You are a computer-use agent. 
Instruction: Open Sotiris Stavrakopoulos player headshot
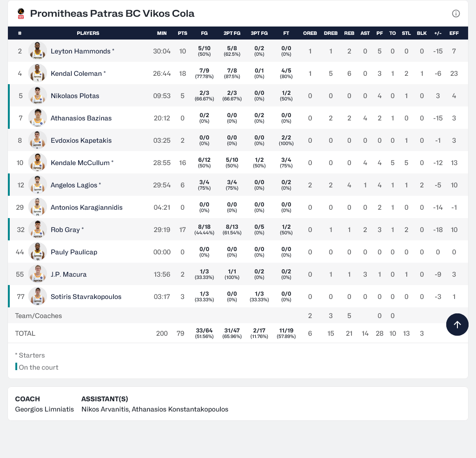click(x=37, y=297)
